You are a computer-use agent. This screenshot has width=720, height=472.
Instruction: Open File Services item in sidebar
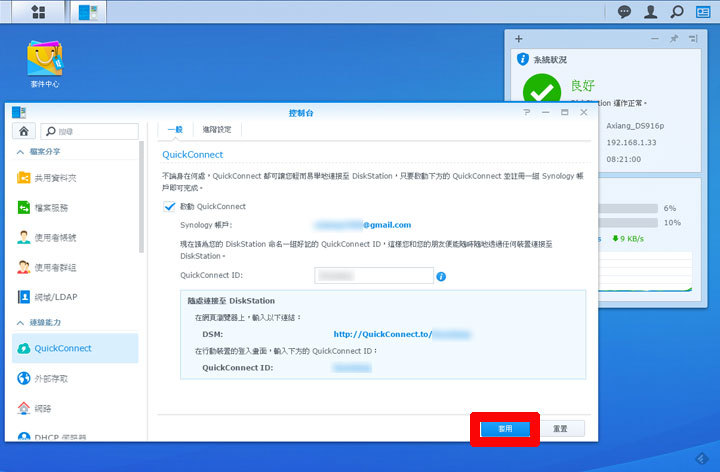(x=75, y=208)
